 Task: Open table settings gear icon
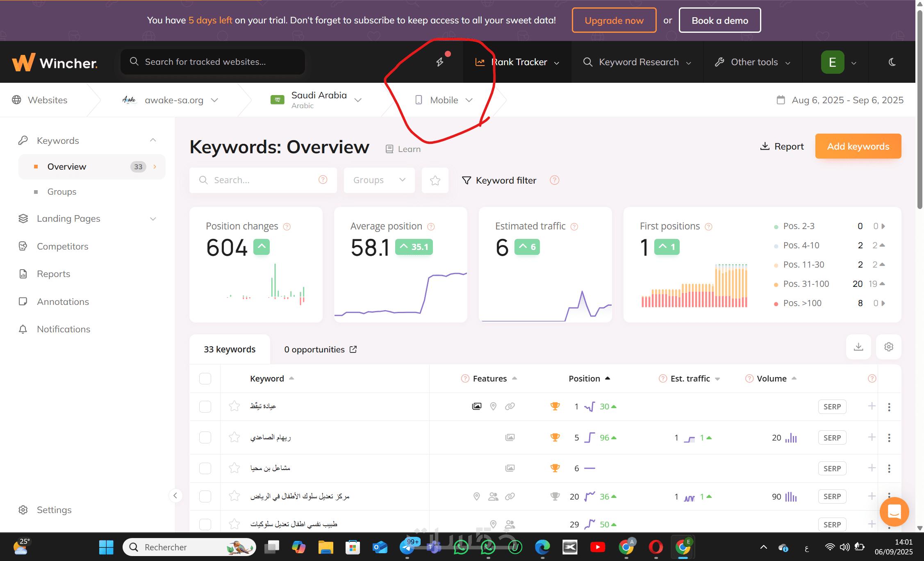click(888, 347)
